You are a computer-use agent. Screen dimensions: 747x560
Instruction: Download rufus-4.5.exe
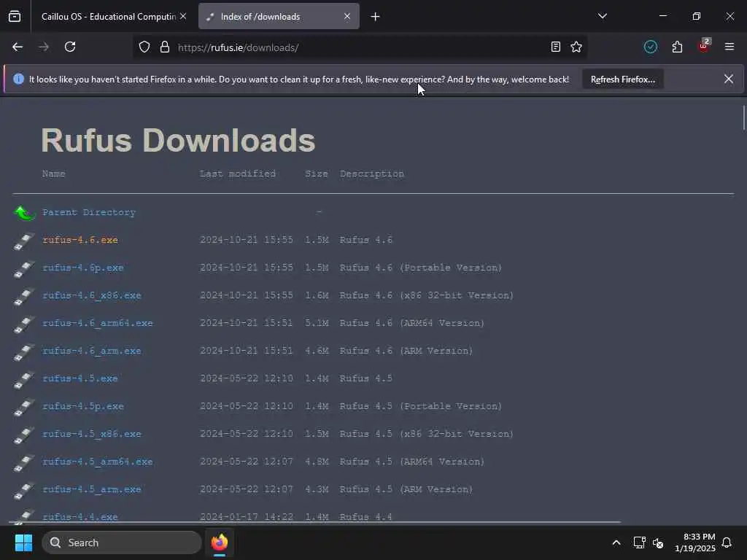tap(80, 378)
